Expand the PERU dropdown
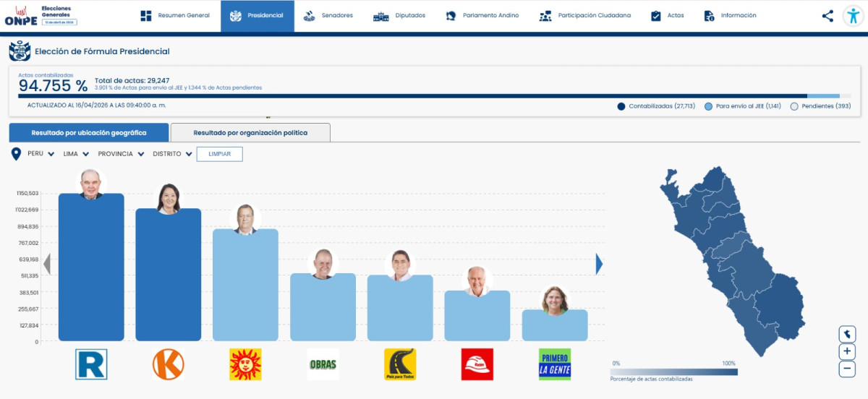 point(41,154)
